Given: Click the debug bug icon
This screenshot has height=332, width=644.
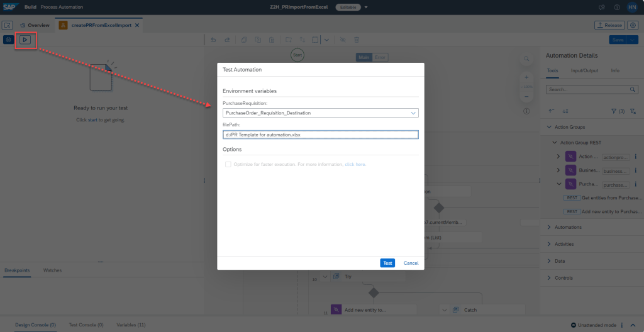Looking at the screenshot, I should pyautogui.click(x=8, y=40).
